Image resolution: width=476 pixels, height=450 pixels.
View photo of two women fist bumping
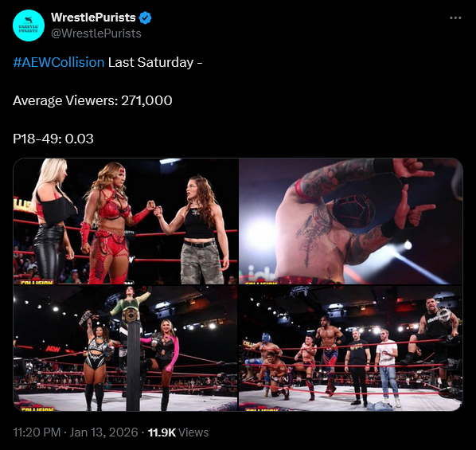point(126,221)
